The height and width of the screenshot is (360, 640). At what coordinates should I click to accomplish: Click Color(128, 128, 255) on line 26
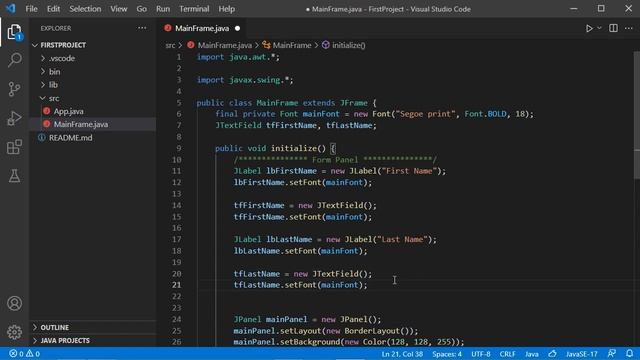point(411,342)
